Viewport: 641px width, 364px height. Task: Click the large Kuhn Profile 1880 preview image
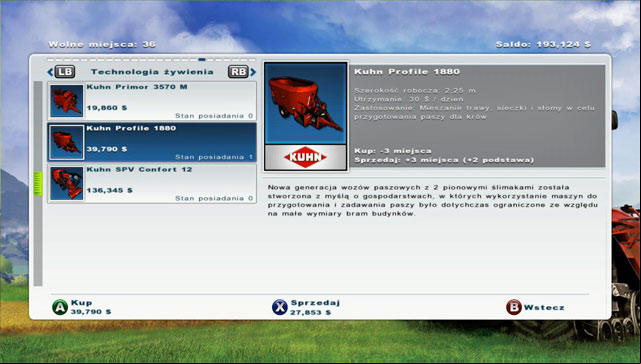coord(305,103)
